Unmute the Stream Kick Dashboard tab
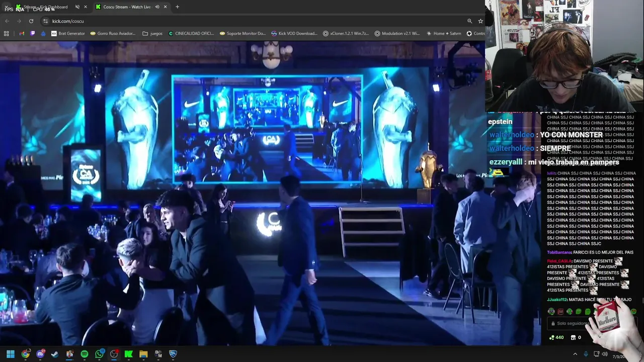This screenshot has height=362, width=644. point(77,7)
